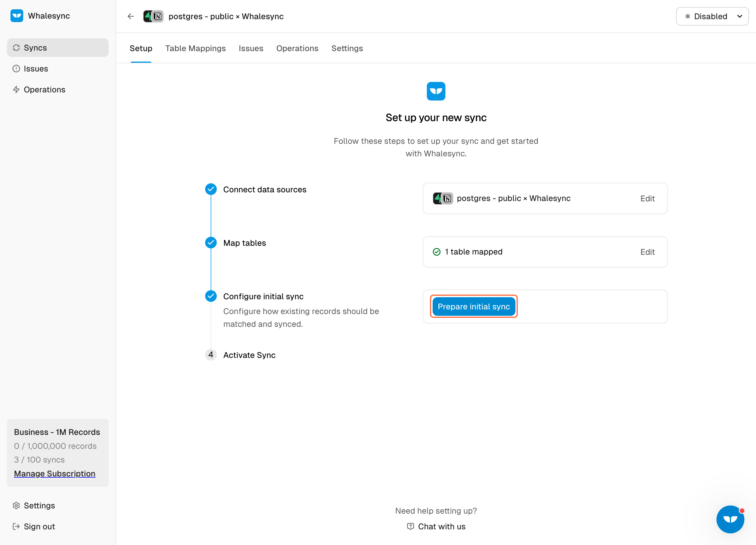This screenshot has height=545, width=756.
Task: Open the Operations tab
Action: pyautogui.click(x=297, y=48)
